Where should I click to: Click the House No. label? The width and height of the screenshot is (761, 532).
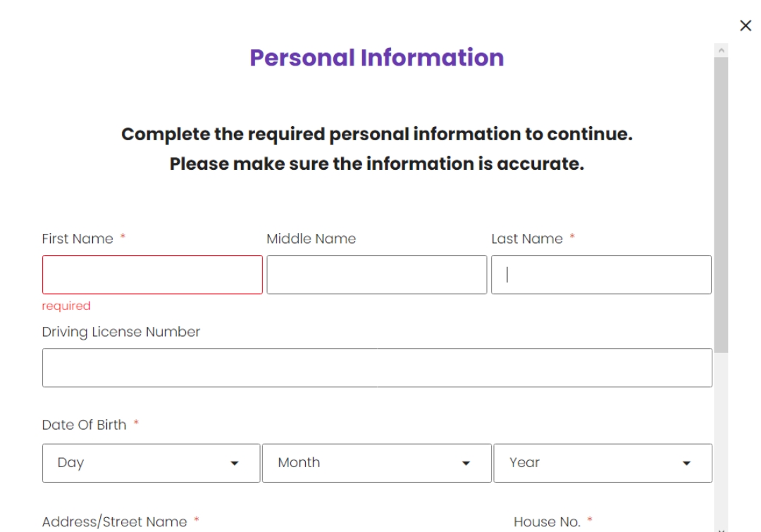547,522
